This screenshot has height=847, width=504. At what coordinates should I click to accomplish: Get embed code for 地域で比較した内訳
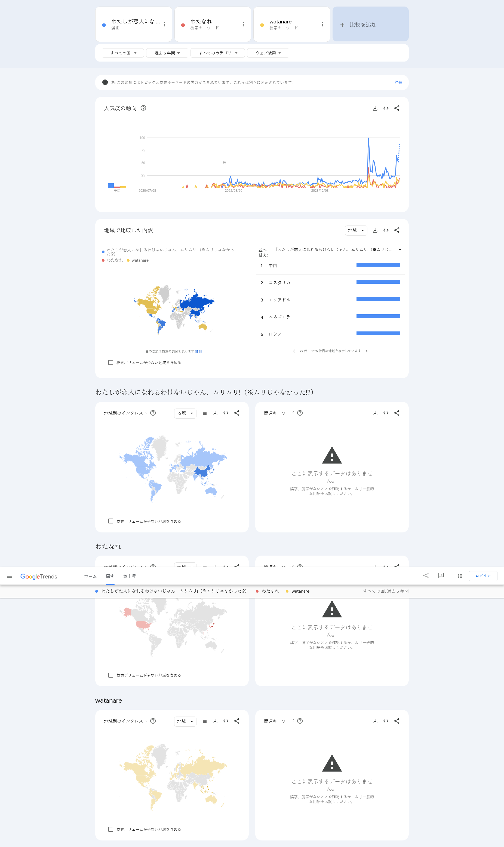(386, 230)
